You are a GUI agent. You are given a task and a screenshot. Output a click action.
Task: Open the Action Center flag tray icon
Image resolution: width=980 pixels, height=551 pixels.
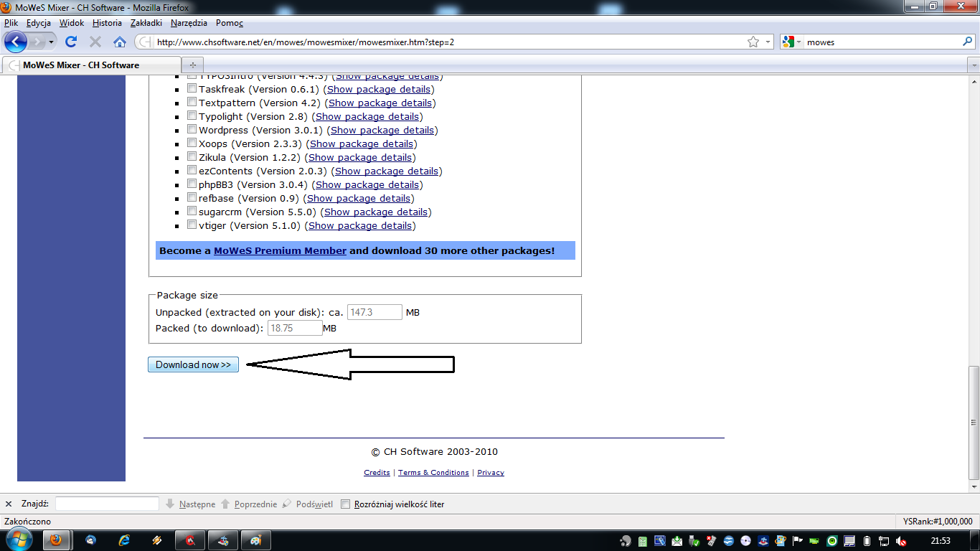point(797,541)
